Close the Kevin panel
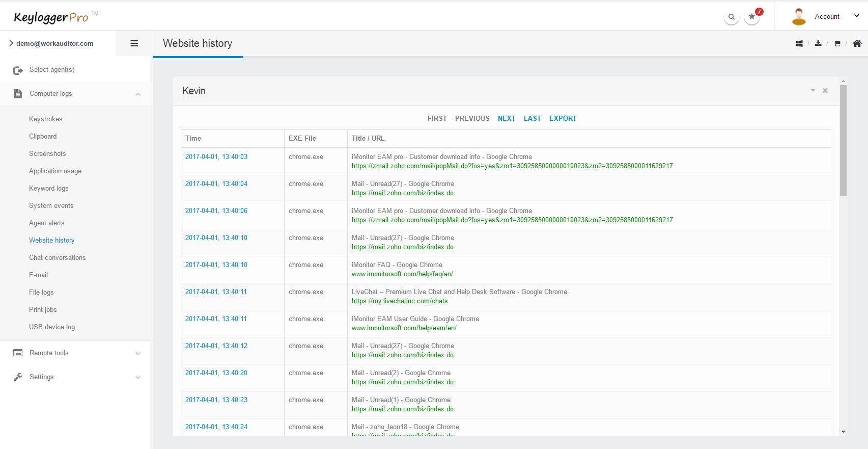 pyautogui.click(x=825, y=91)
